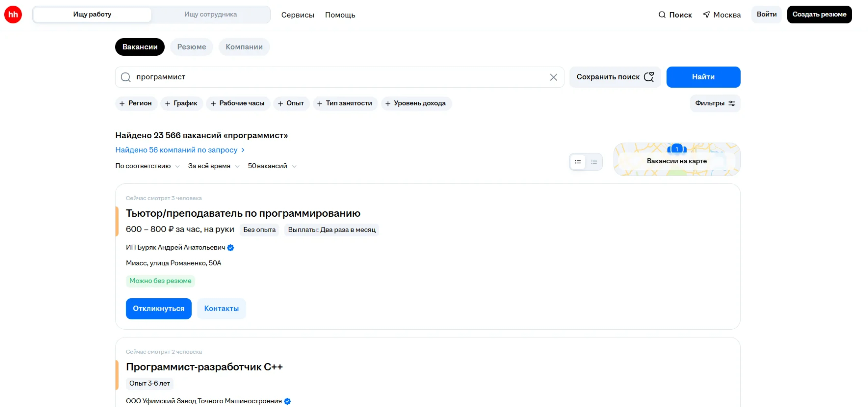This screenshot has height=407, width=868.
Task: Select the heart icon in Сохранить поиск
Action: pos(649,77)
